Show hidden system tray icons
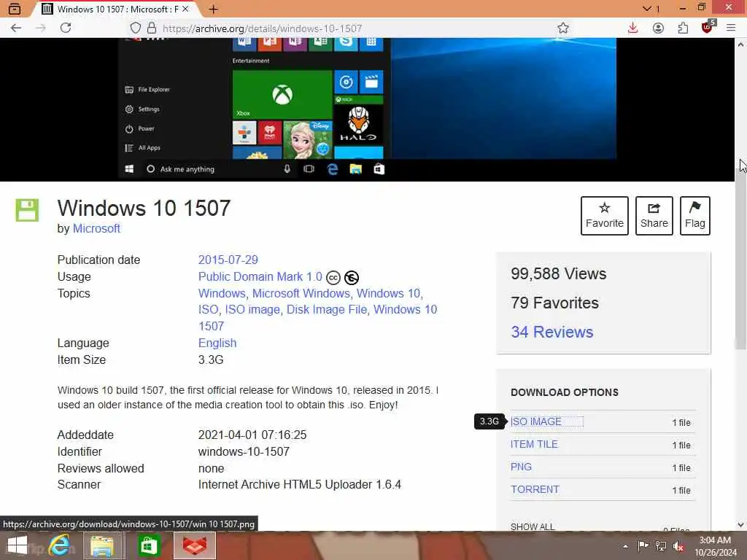Screen dimensions: 747x560 625,546
